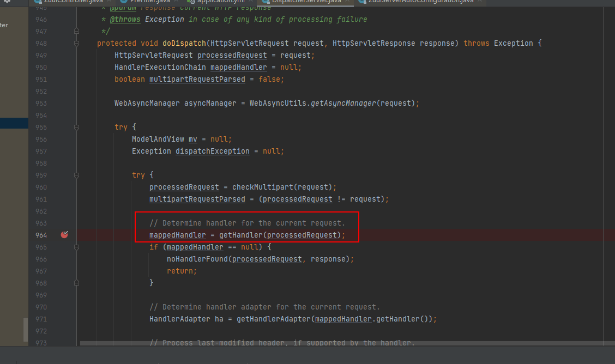Click mappedHandler in the null check on line 965
Viewport: 615px width, 364px height.
coord(195,247)
